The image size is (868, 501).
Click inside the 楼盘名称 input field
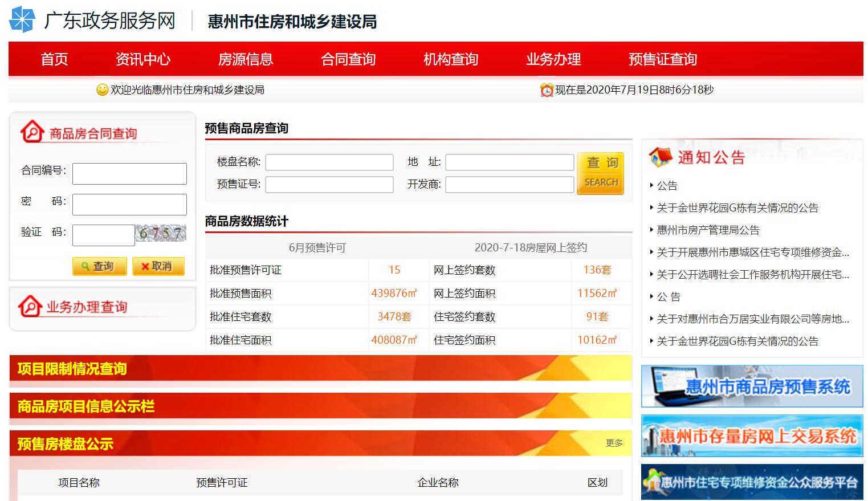tap(329, 162)
